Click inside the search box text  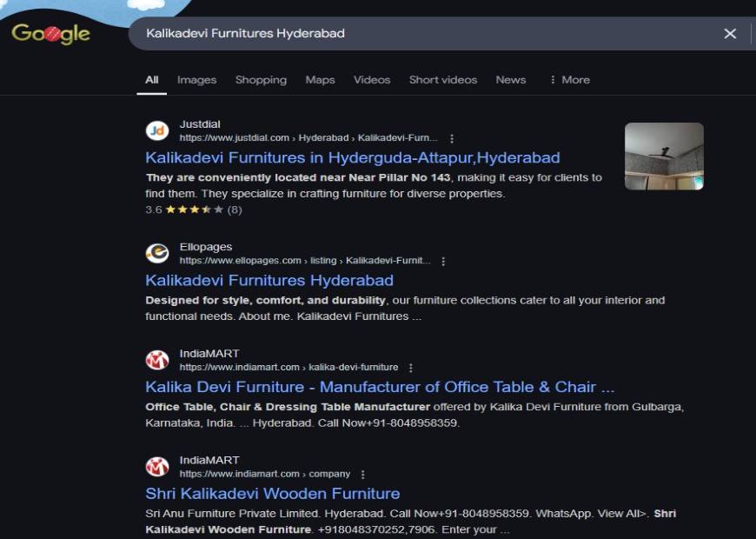click(x=245, y=33)
